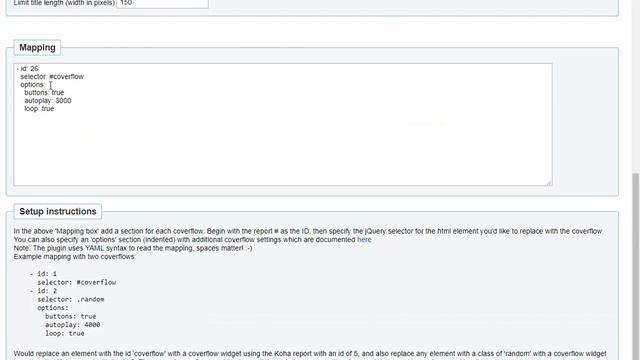Screen dimensions: 640x360
Task: Click the '- id: 26' line
Action: (x=27, y=69)
